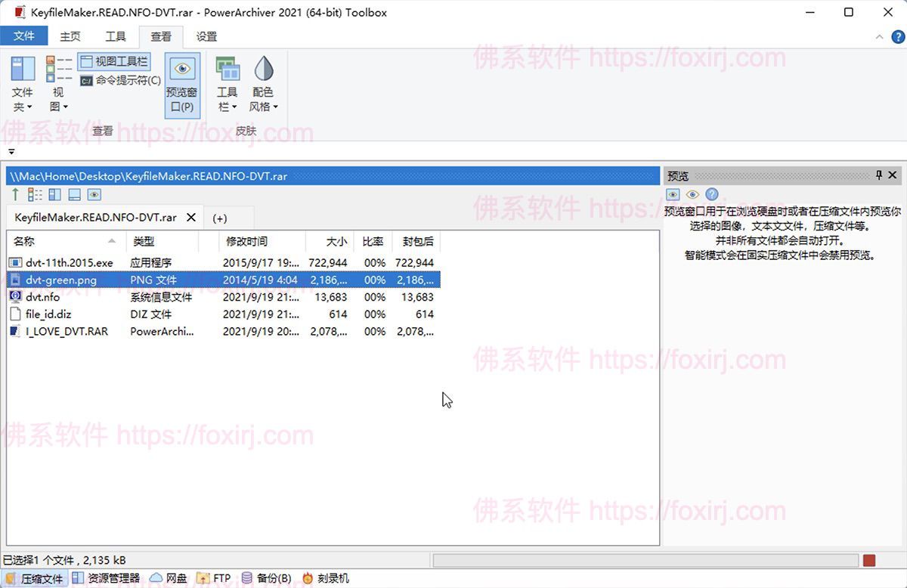Switch to the 主页 ribbon tab

70,36
